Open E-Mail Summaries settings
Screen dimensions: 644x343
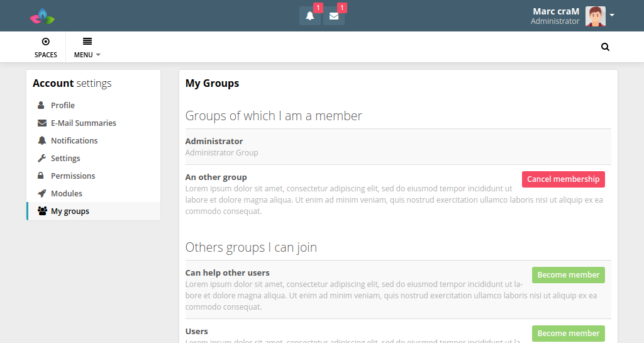point(83,123)
